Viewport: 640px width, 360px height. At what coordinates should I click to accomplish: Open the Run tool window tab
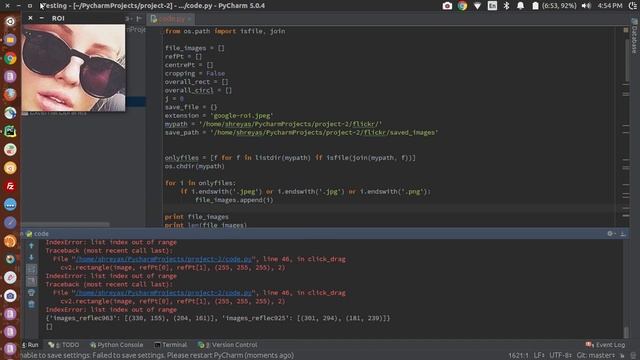coord(30,345)
